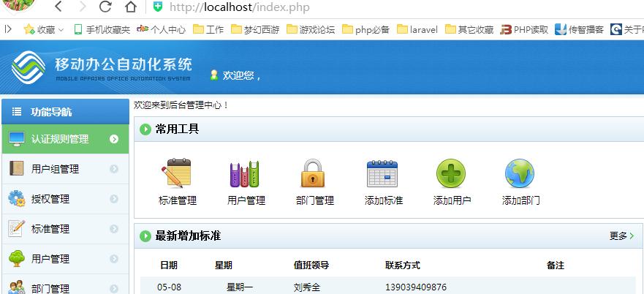Expand 认证规则管理 sidebar arrow

point(114,139)
